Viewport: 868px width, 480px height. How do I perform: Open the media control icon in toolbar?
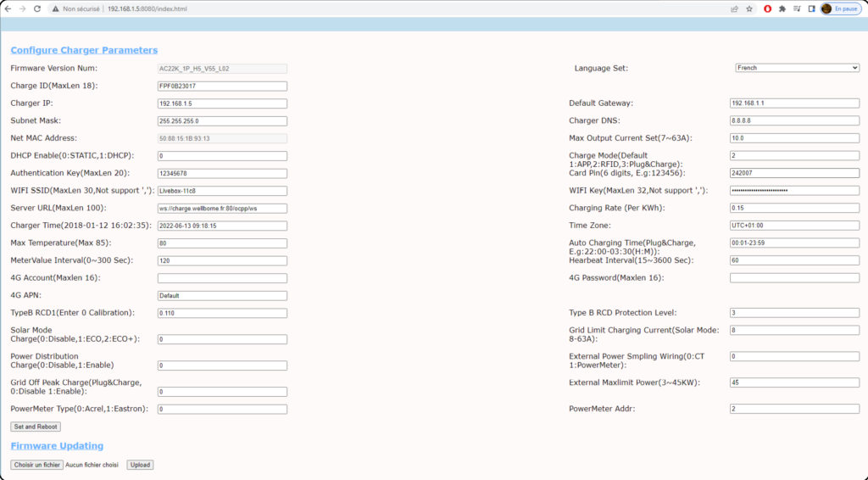[797, 8]
